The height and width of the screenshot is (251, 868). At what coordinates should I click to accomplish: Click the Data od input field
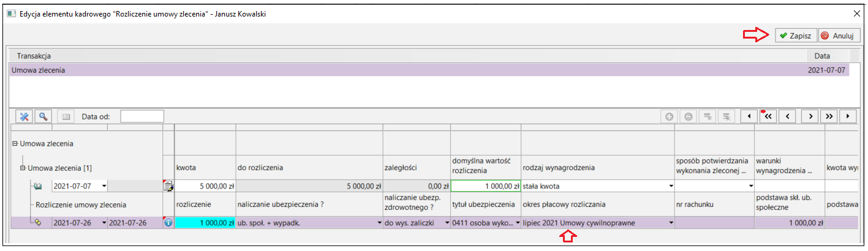pyautogui.click(x=142, y=116)
